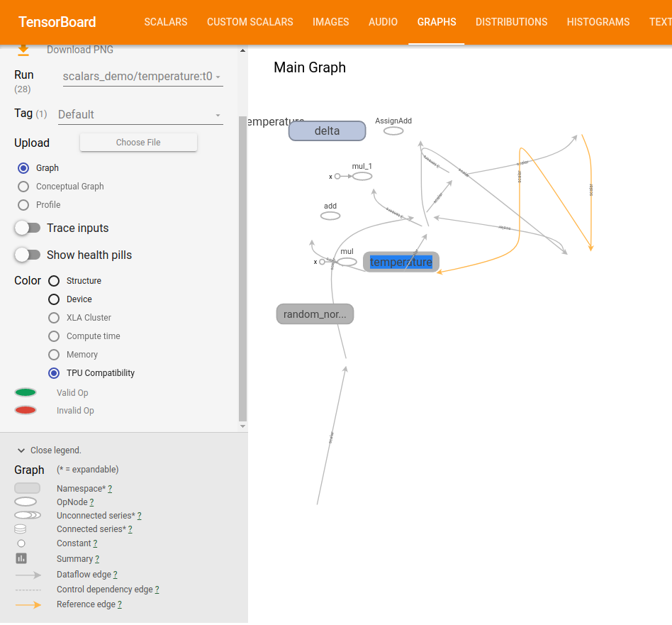Click the Constant legend circle icon
Image resolution: width=672 pixels, height=625 pixels.
[21, 543]
